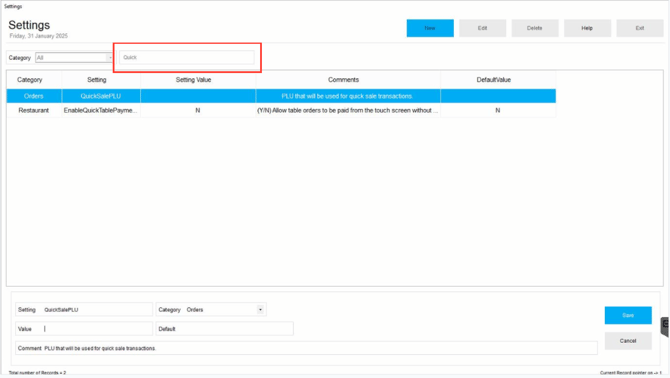
Task: Click the Setting Value N for Restaurant row
Action: click(x=198, y=110)
